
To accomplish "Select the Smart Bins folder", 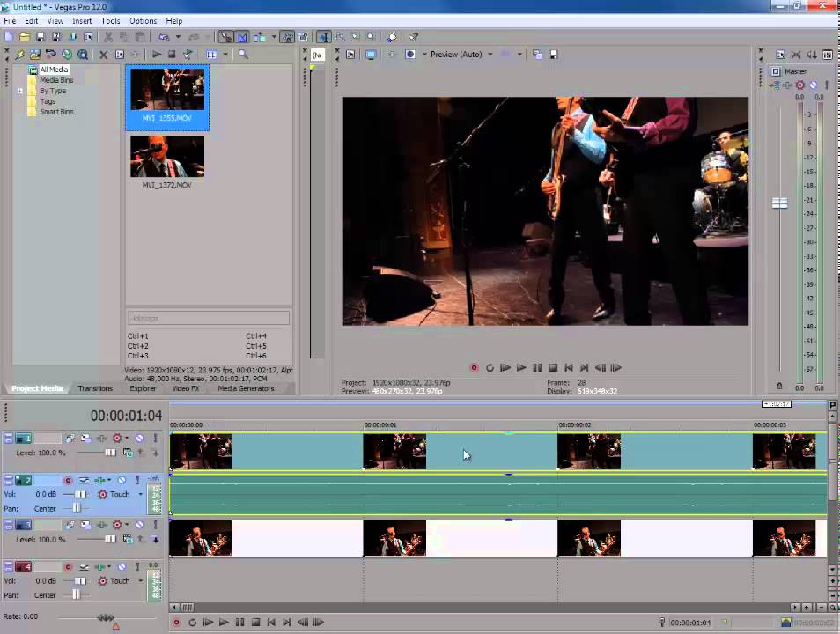I will click(56, 112).
